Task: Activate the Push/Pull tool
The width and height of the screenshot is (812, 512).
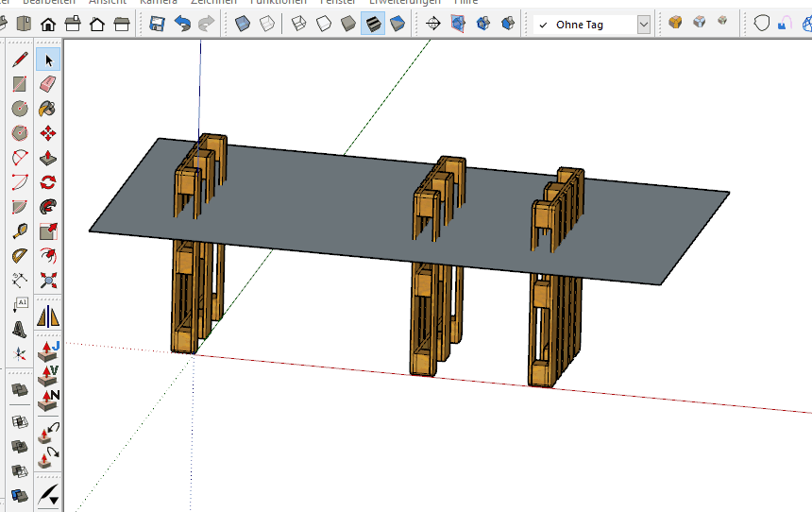Action: pos(48,158)
